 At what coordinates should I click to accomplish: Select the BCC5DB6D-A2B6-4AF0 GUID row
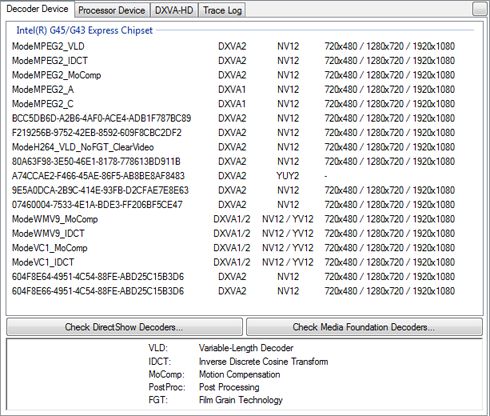point(233,118)
